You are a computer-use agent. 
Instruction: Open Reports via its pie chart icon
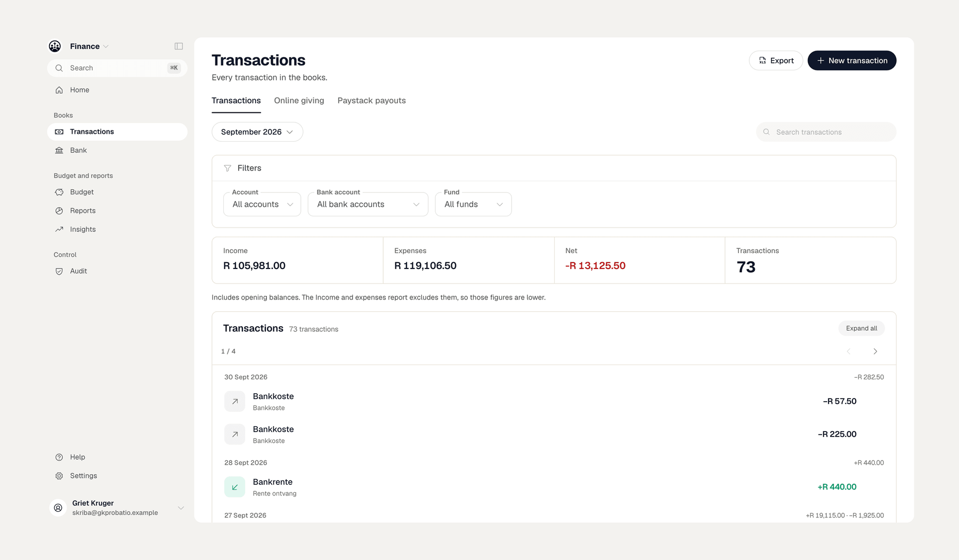click(59, 210)
